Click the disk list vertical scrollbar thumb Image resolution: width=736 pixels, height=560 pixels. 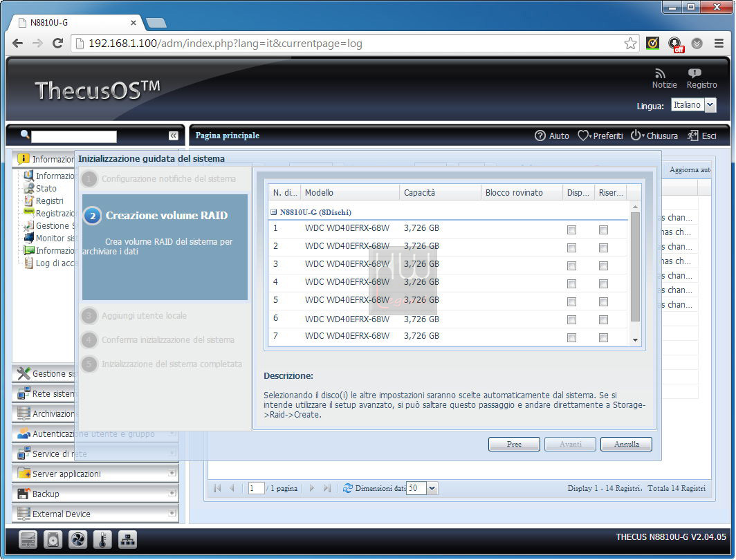point(635,267)
